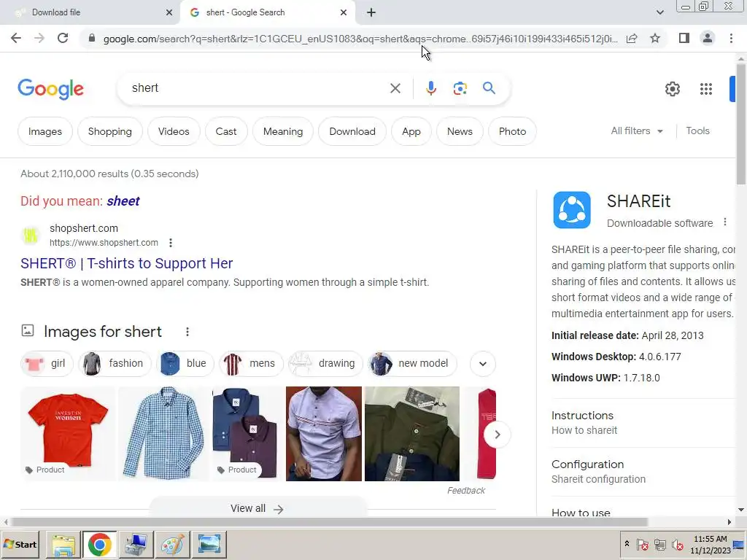Expand the All filters dropdown
Image resolution: width=747 pixels, height=560 pixels.
coord(637,131)
